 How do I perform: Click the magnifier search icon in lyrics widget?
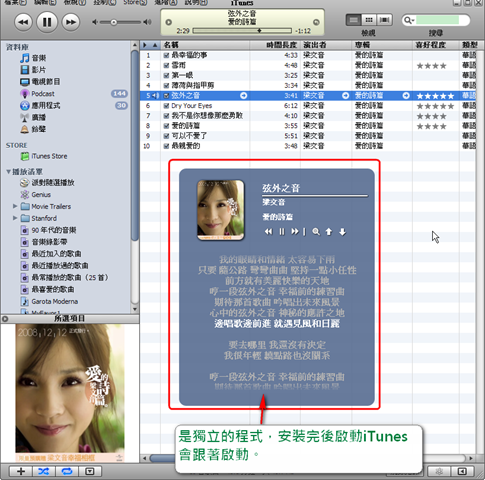coord(316,231)
